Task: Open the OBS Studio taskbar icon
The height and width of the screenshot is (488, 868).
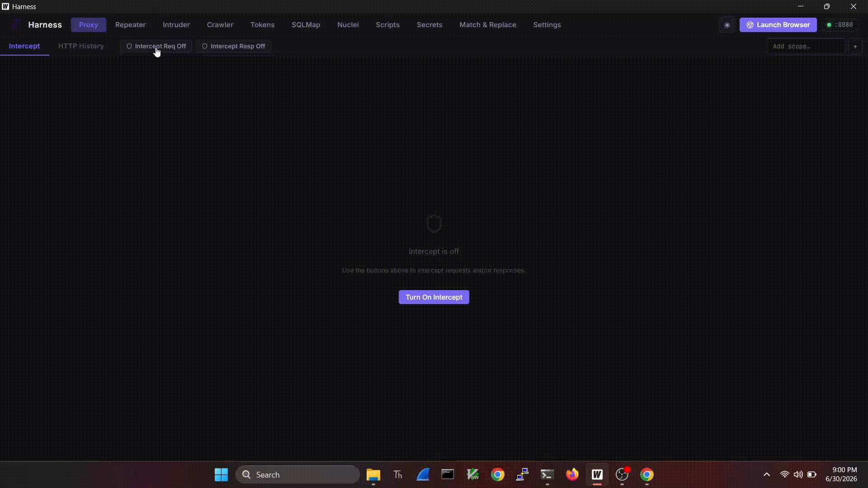Action: pos(622,474)
